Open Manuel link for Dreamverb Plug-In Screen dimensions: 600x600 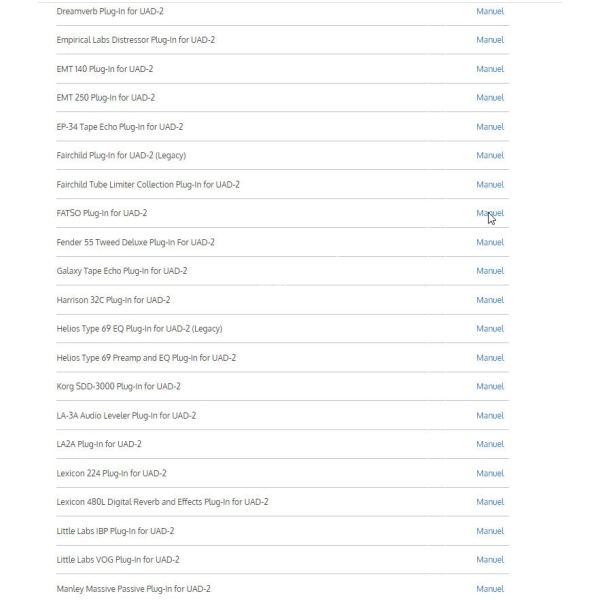pyautogui.click(x=490, y=11)
